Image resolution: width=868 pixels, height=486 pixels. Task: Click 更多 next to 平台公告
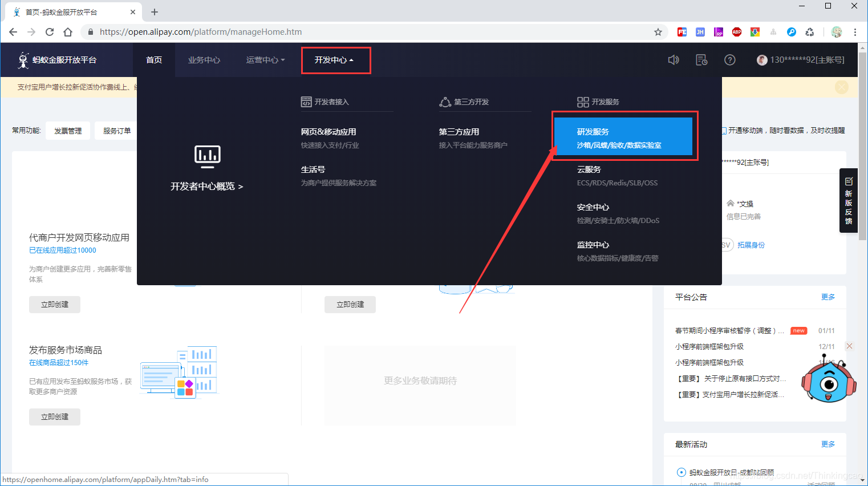tap(828, 297)
